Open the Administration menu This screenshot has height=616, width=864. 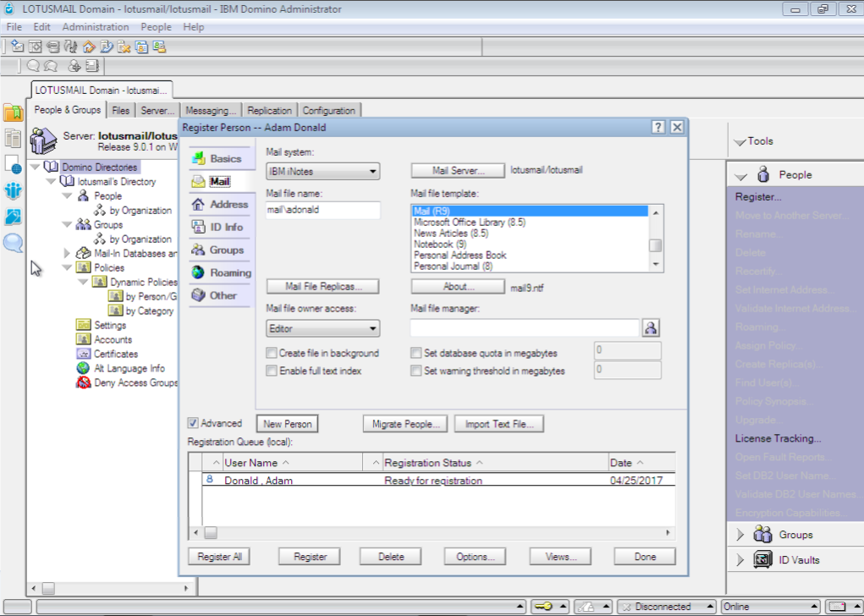[96, 27]
